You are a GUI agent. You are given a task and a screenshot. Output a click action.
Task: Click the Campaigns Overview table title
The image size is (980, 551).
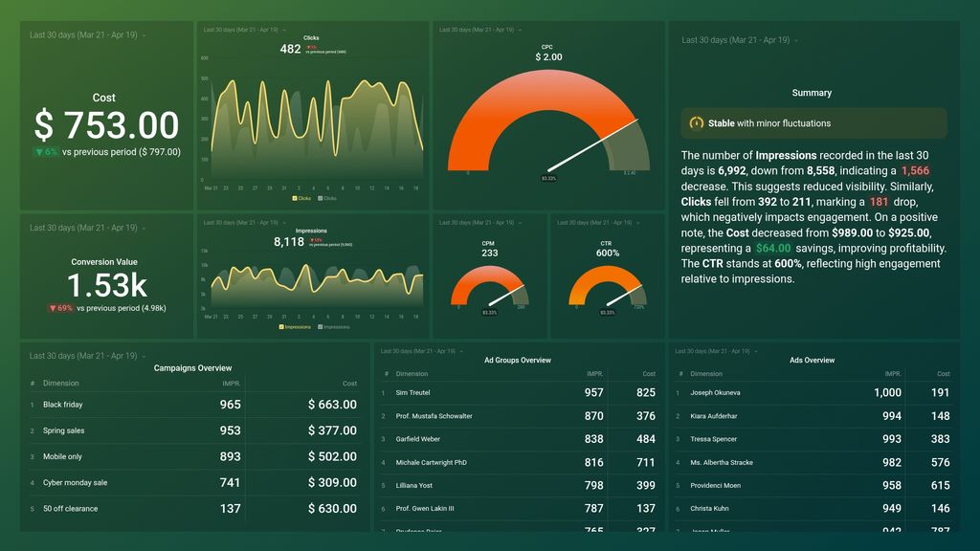pyautogui.click(x=192, y=367)
